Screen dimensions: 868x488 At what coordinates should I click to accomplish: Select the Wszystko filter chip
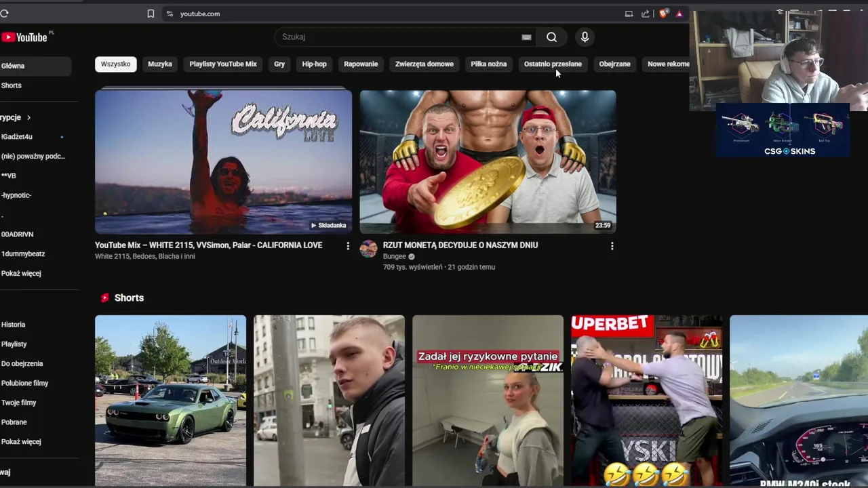(115, 64)
